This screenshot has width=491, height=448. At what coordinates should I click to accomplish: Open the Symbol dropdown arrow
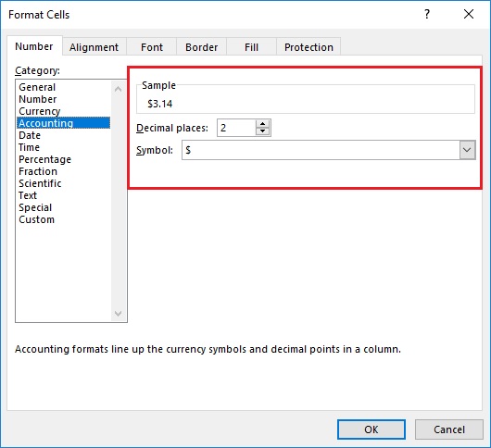tap(467, 150)
